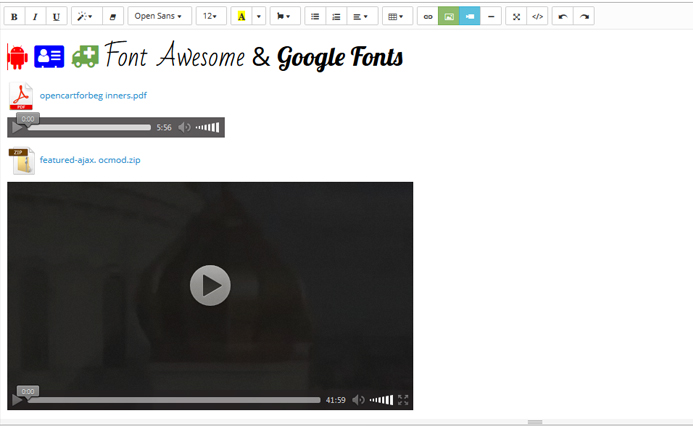The image size is (693, 428).
Task: Click the 'Google Fonts' heading text
Action: point(340,57)
